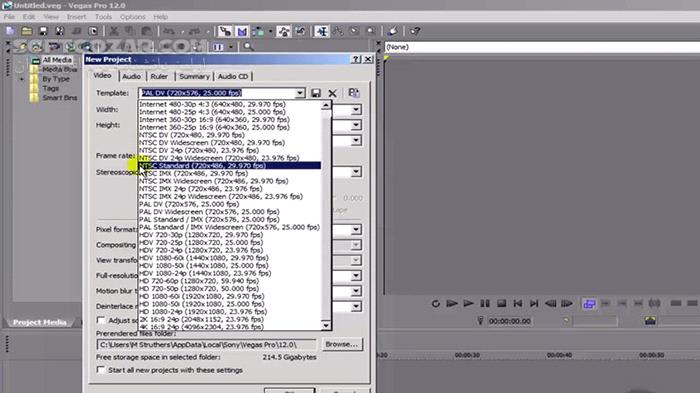Expand the By Type tree node

[21, 79]
